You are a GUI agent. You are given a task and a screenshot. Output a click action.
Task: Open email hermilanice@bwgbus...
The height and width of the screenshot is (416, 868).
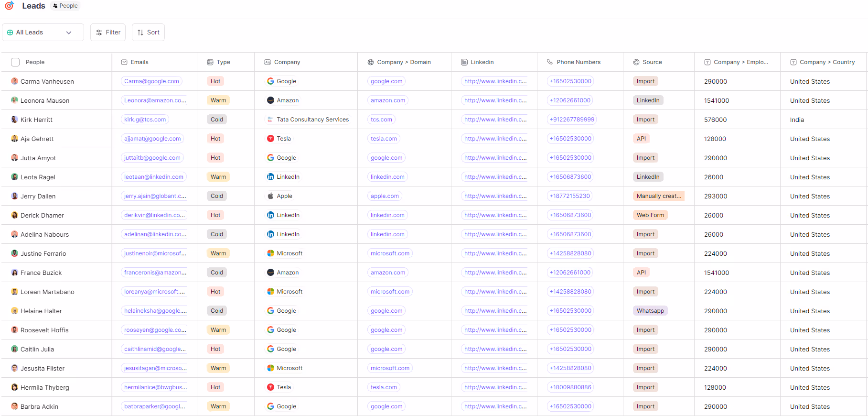154,387
